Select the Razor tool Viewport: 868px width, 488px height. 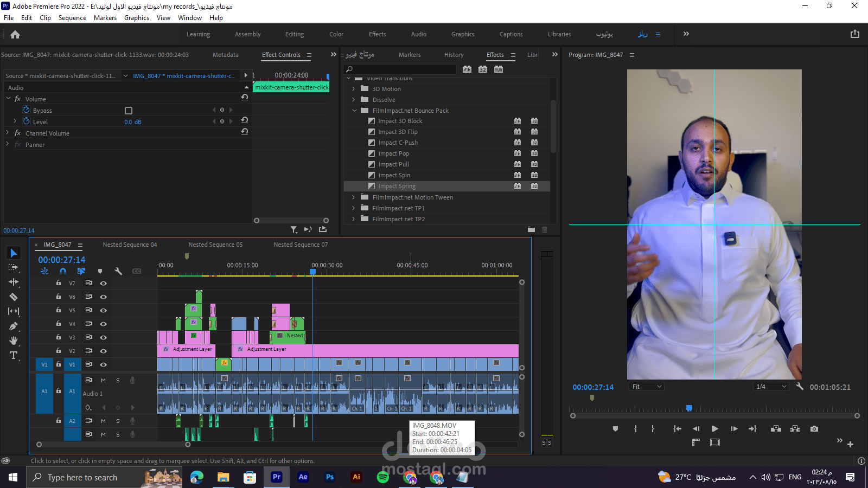pos(14,297)
